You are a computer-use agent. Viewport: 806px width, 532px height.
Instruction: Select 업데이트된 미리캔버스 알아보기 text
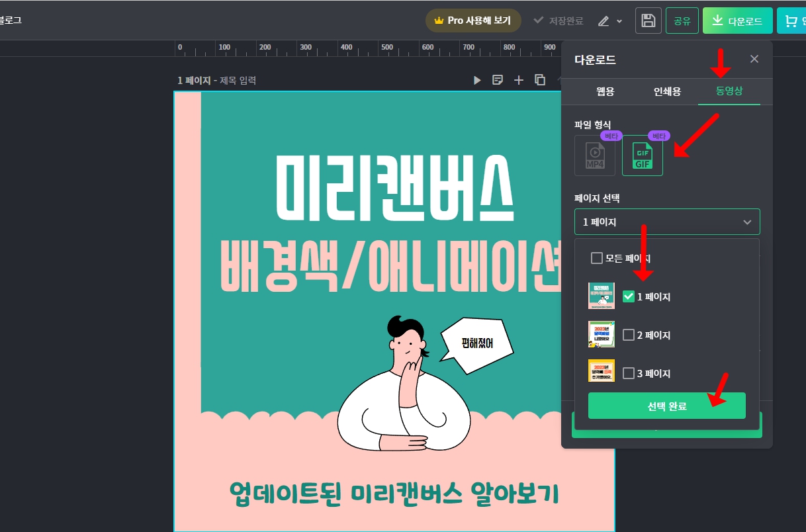(x=394, y=494)
